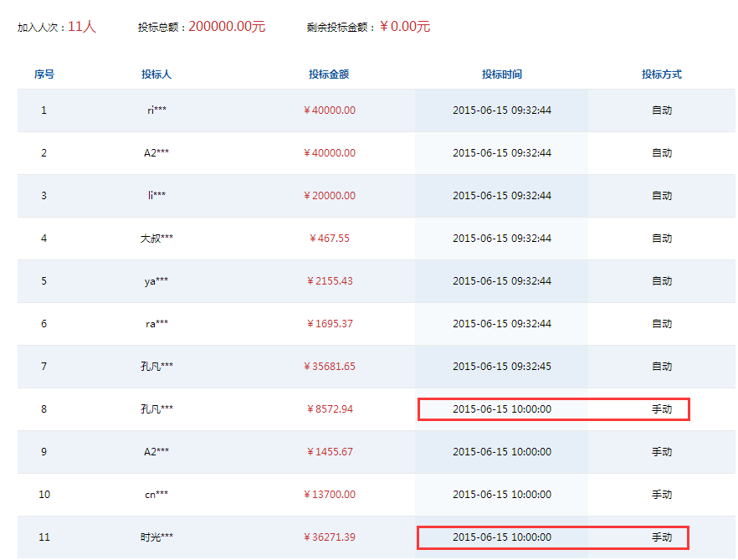Viewport: 738px width, 560px height.
Task: Select the ¥8572.94 bid amount
Action: (x=330, y=409)
